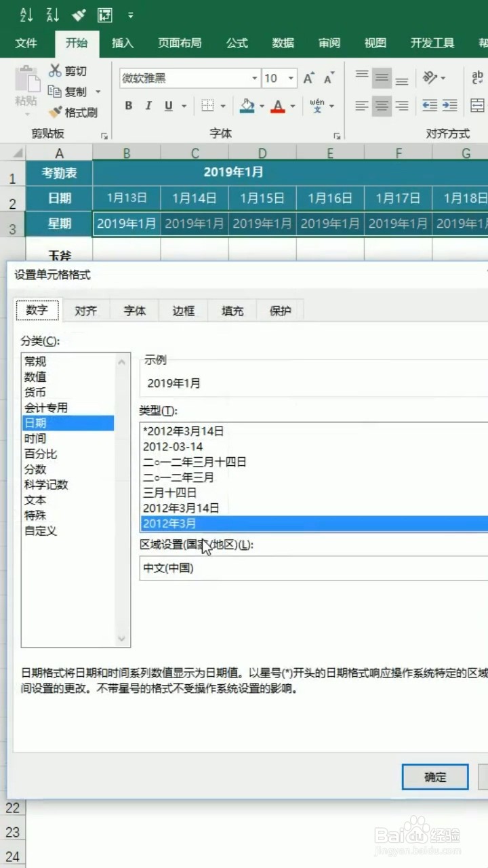The height and width of the screenshot is (868, 488).
Task: Switch to the 审阅 (Review) ribbon tab
Action: tap(329, 43)
